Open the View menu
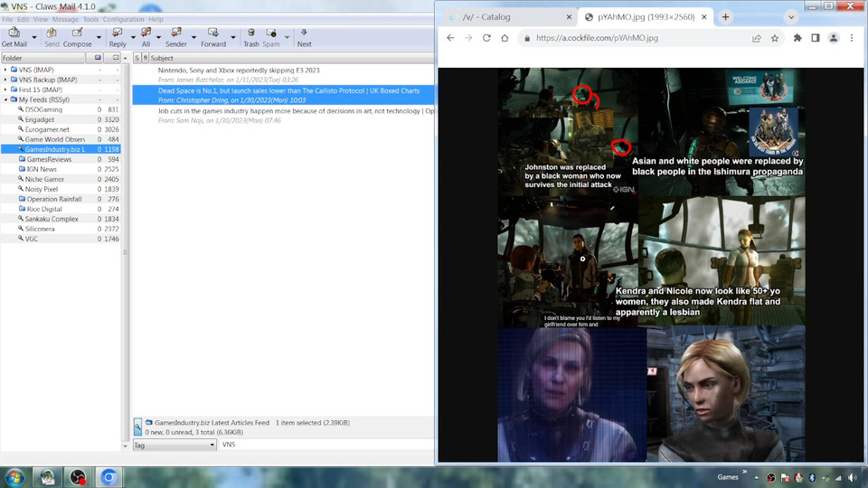The width and height of the screenshot is (868, 488). [41, 19]
